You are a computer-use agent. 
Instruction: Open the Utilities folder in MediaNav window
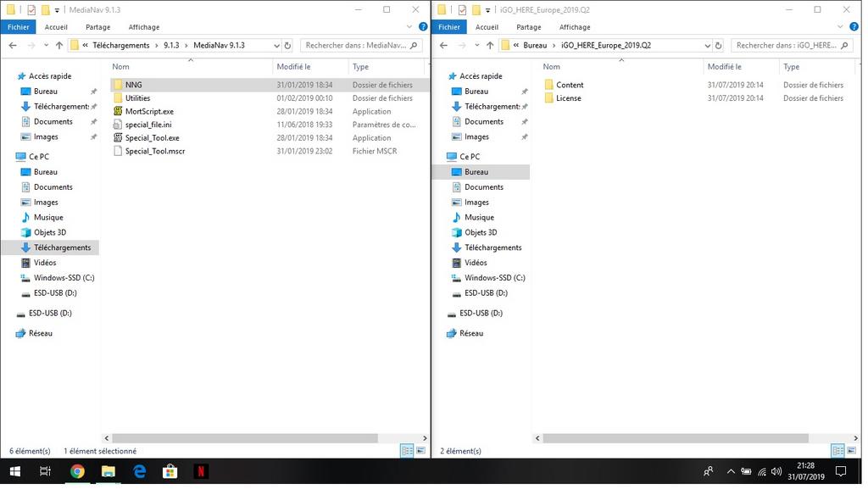tap(137, 98)
